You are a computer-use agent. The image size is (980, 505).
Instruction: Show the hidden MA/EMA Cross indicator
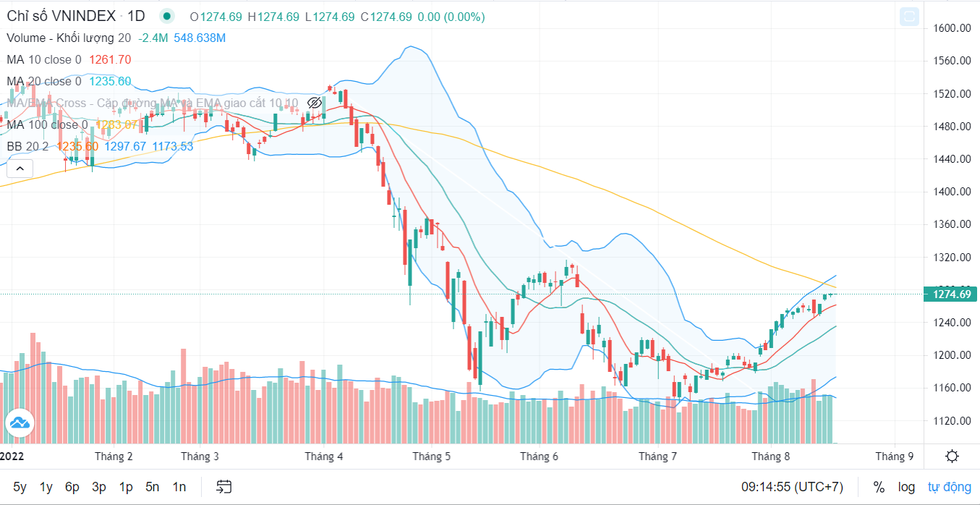[314, 103]
